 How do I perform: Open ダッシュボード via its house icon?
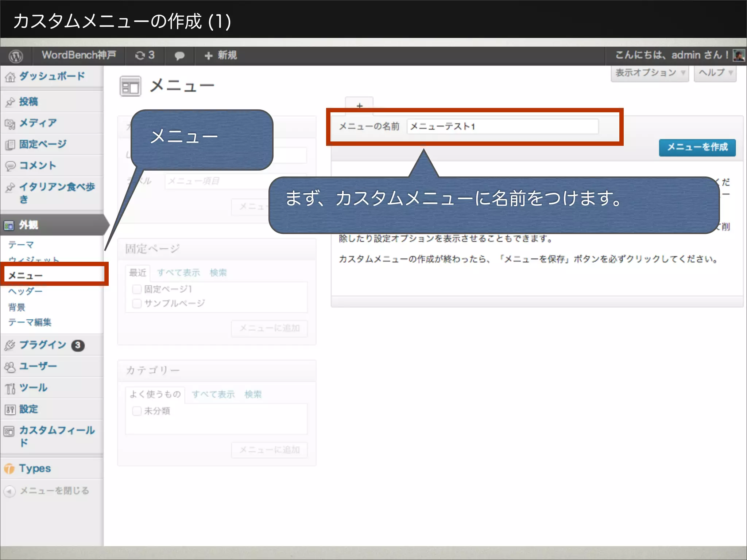pyautogui.click(x=10, y=77)
